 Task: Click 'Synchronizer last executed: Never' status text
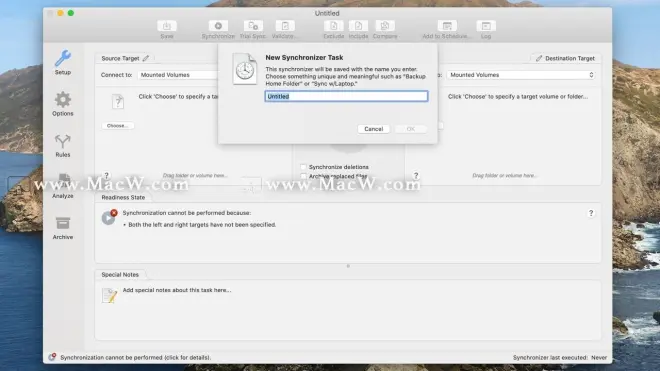[560, 357]
